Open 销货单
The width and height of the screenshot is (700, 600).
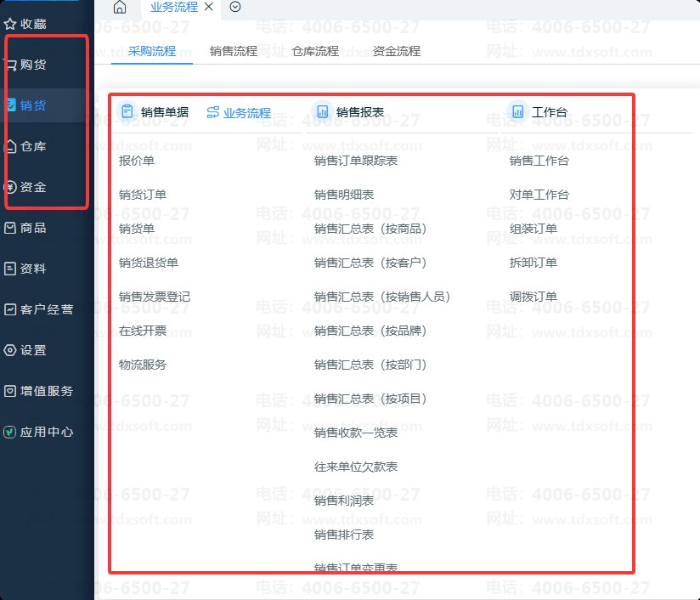click(x=137, y=229)
